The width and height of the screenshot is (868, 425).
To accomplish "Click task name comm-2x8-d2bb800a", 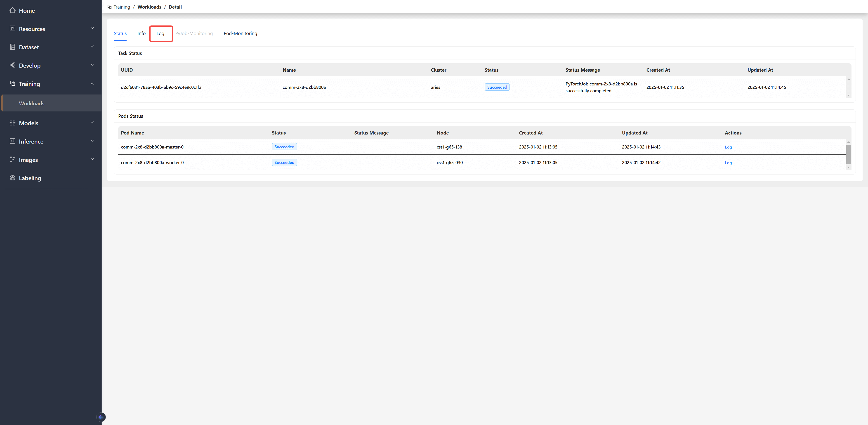I will pyautogui.click(x=304, y=87).
